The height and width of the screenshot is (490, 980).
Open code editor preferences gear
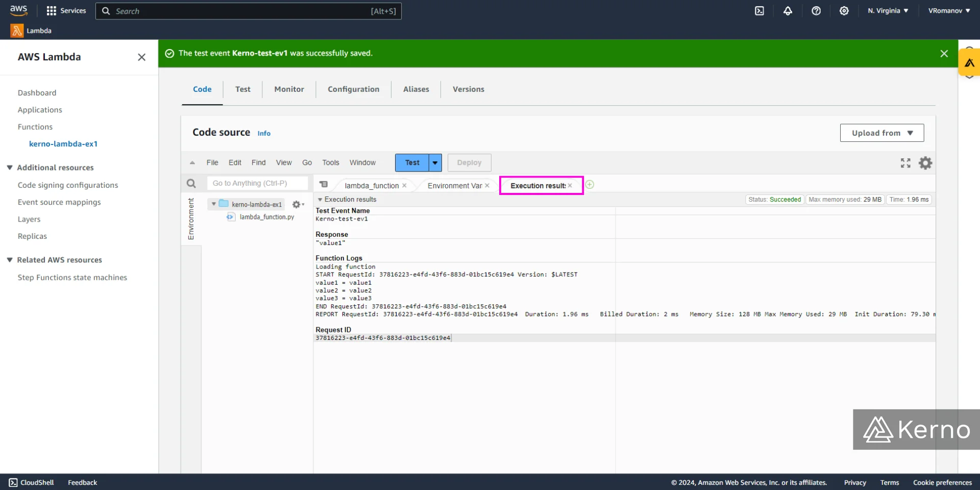925,163
